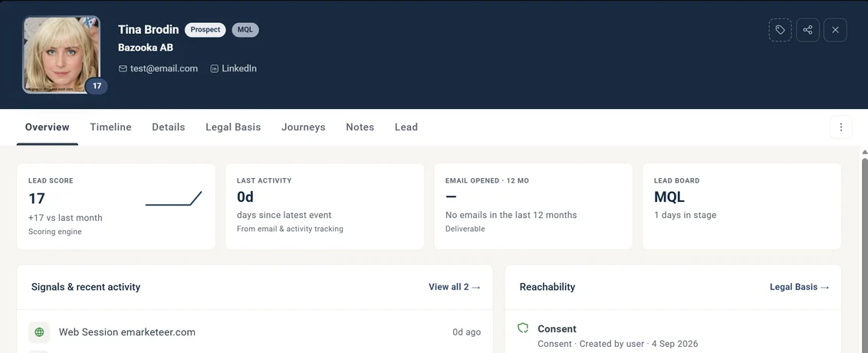
Task: Open the Details tab
Action: point(168,127)
